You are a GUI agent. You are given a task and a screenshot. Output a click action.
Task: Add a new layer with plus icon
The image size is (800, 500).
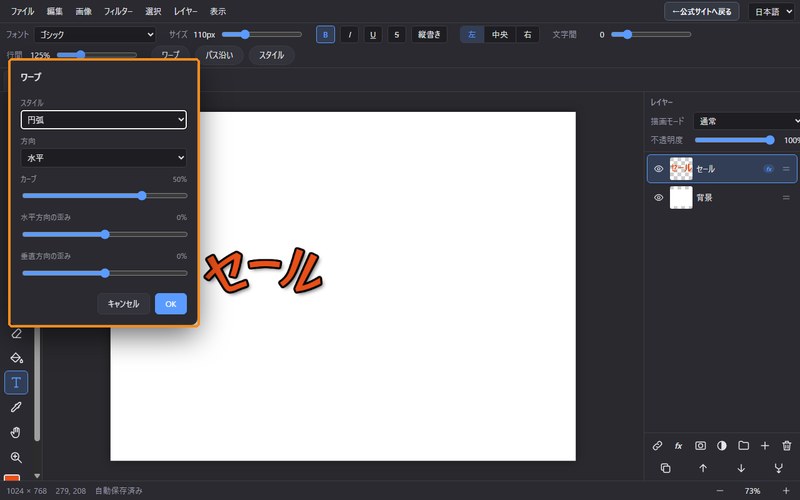(765, 445)
